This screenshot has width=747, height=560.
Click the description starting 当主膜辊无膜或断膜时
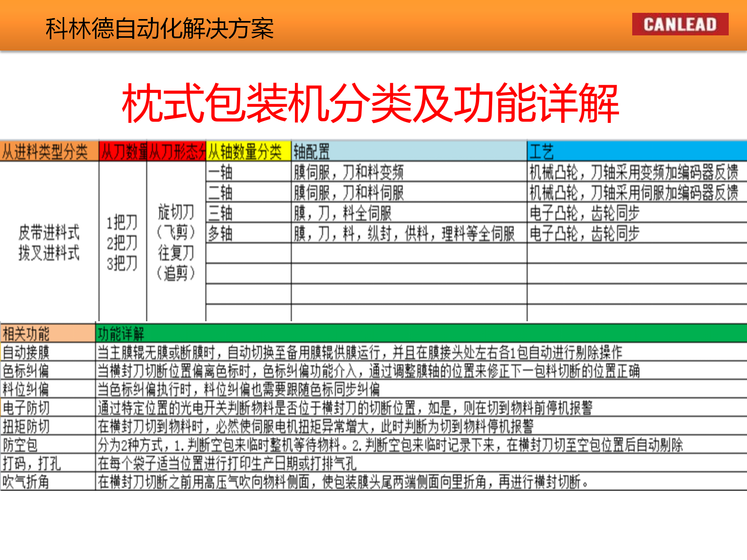pos(421,352)
